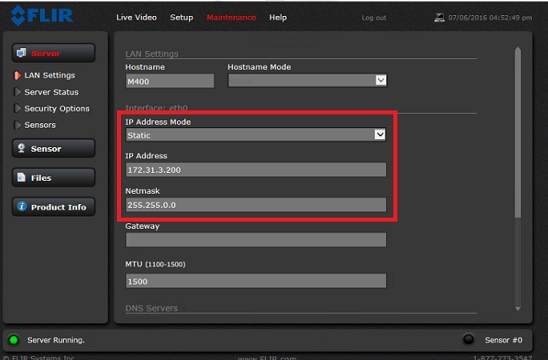The width and height of the screenshot is (548, 360).
Task: Open Security Options page
Action: (x=57, y=109)
